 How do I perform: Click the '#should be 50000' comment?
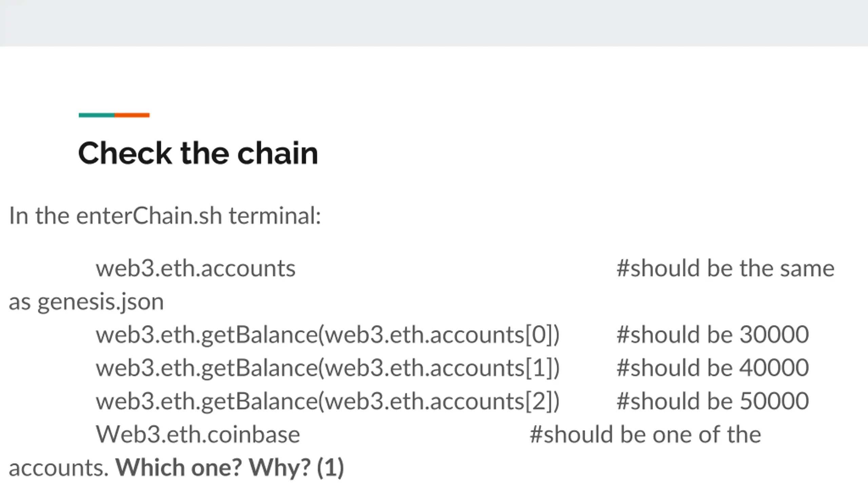coord(713,401)
